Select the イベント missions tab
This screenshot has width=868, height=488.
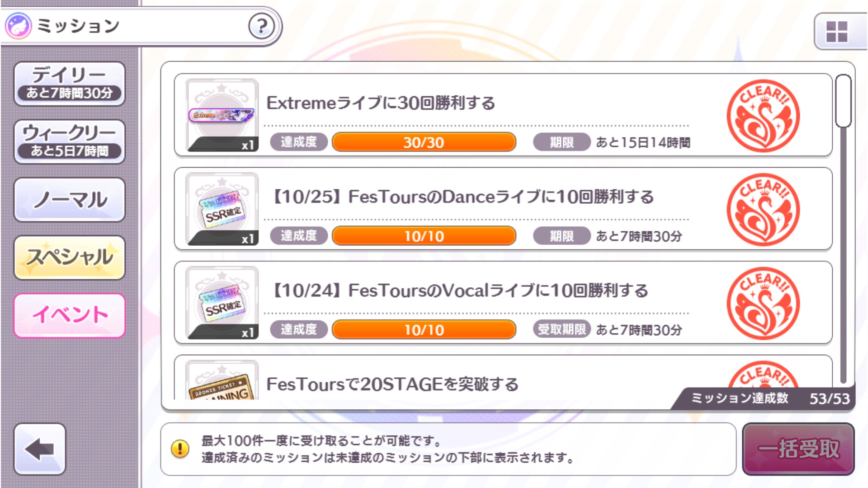tap(70, 315)
